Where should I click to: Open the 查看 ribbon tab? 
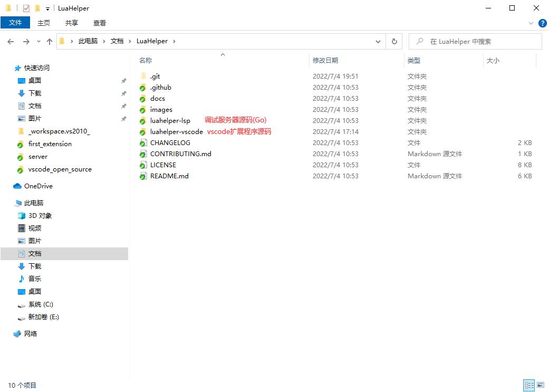pyautogui.click(x=100, y=23)
